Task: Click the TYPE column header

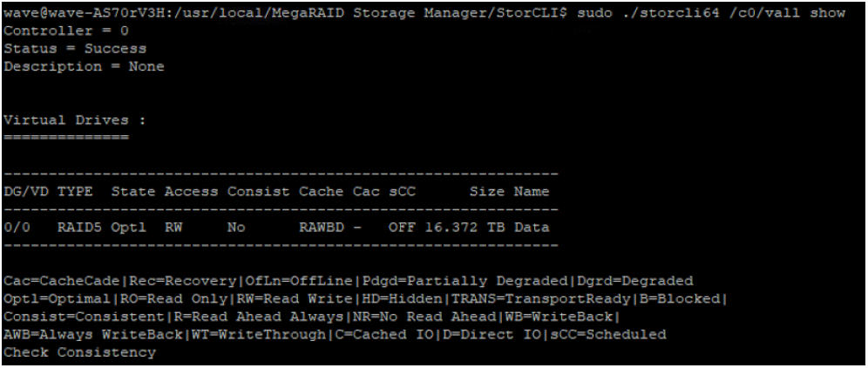Action: point(75,192)
